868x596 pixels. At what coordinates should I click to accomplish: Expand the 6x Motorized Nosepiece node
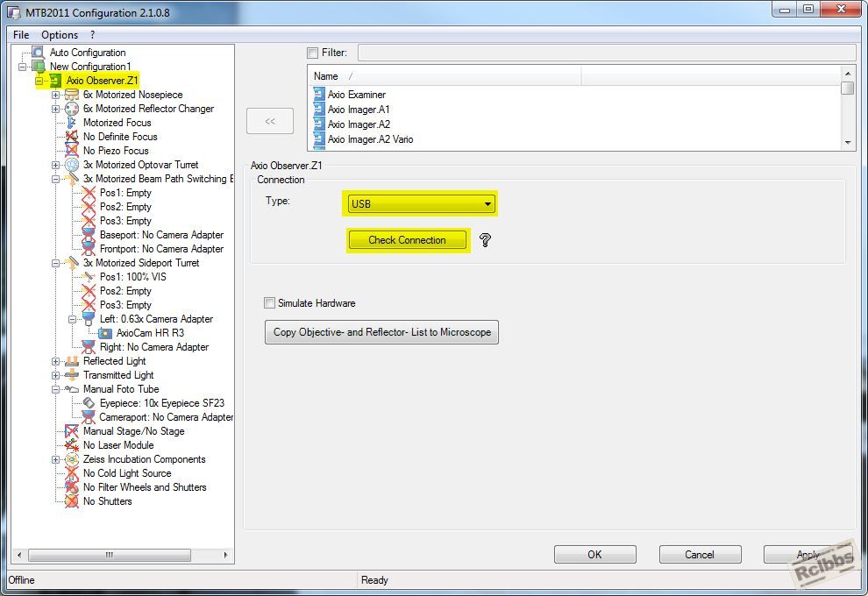tap(55, 96)
